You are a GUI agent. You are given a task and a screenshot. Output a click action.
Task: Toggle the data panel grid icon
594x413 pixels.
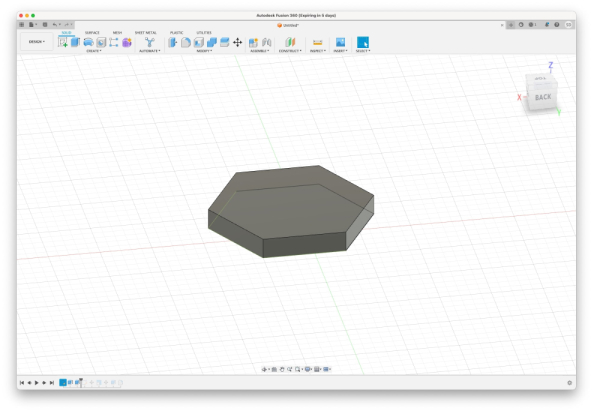point(22,25)
